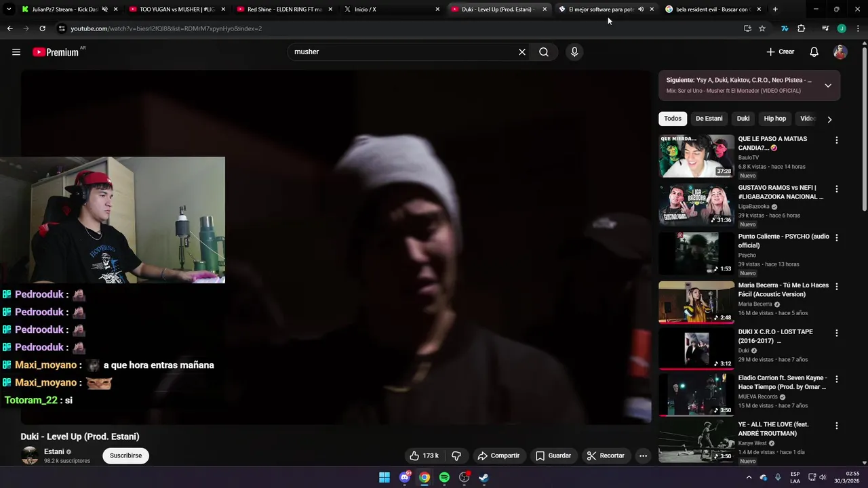The height and width of the screenshot is (488, 868).
Task: Open options for Maria Becerra acoustic video
Action: [836, 287]
